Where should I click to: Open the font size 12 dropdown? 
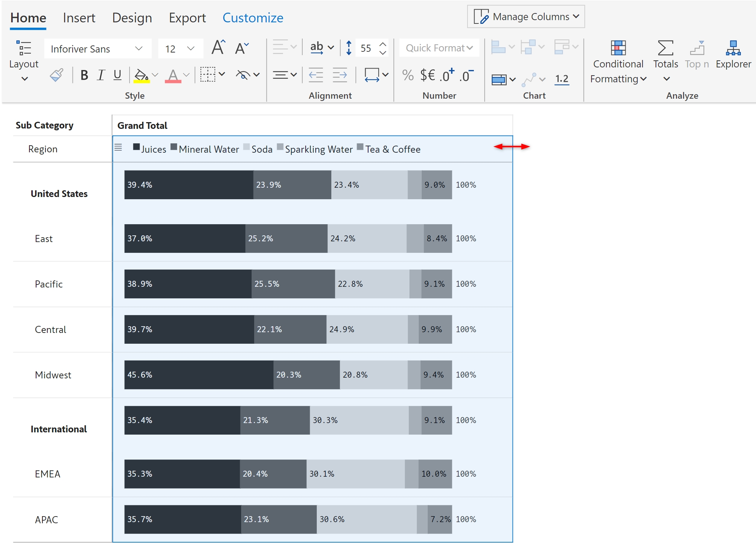pos(181,49)
